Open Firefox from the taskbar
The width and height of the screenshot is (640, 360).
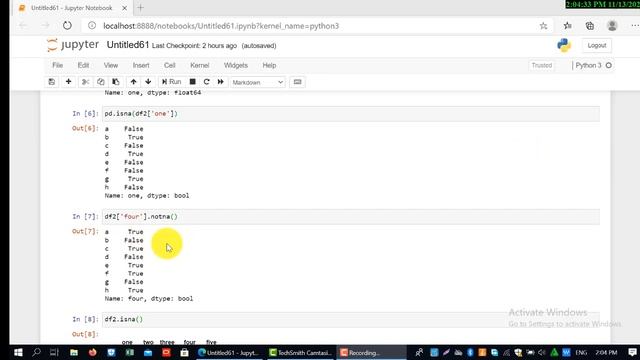click(x=93, y=352)
